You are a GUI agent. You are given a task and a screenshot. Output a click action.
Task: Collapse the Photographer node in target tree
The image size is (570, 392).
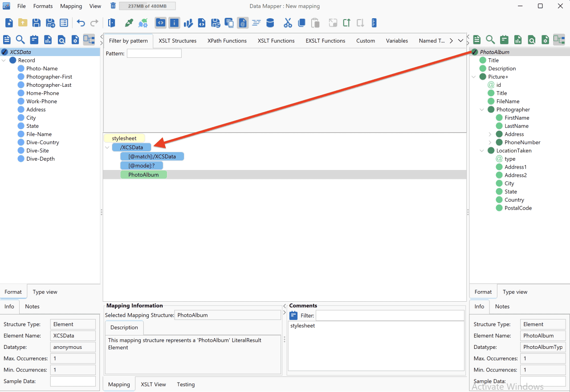(482, 109)
